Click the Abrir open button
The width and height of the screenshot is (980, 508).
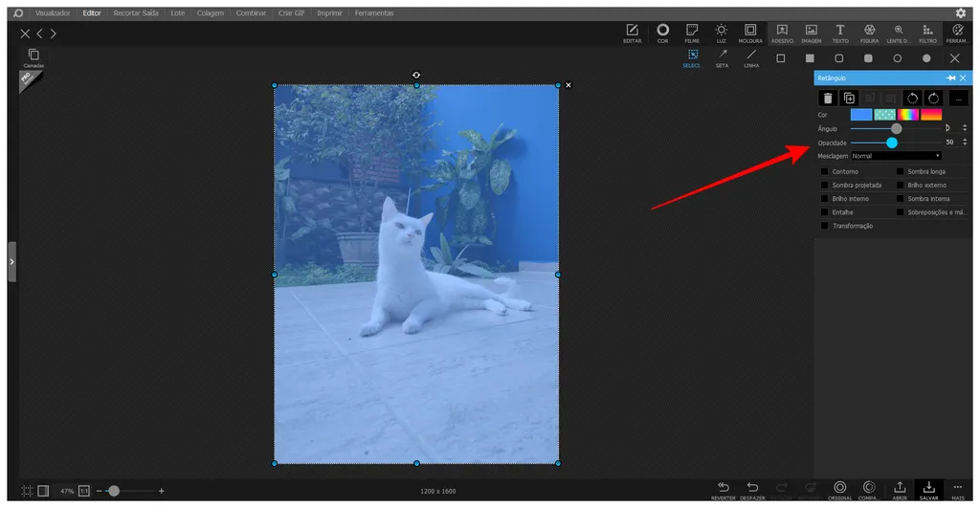900,491
